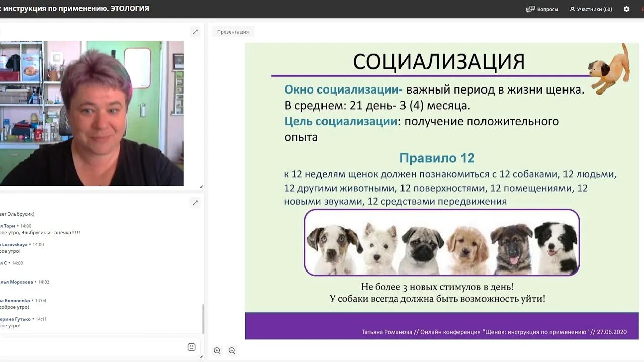Click chat message from Lozovskaya
This screenshot has height=362, width=644.
tap(22, 248)
